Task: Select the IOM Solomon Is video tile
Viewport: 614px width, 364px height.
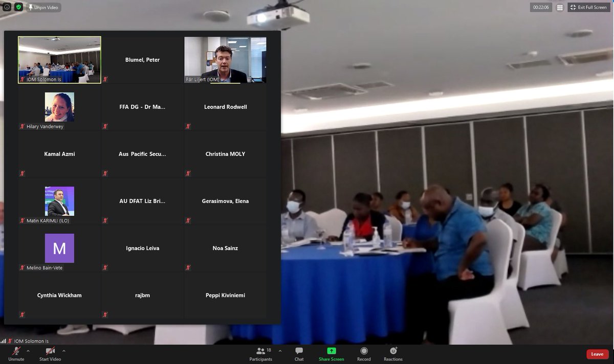Action: (x=59, y=59)
